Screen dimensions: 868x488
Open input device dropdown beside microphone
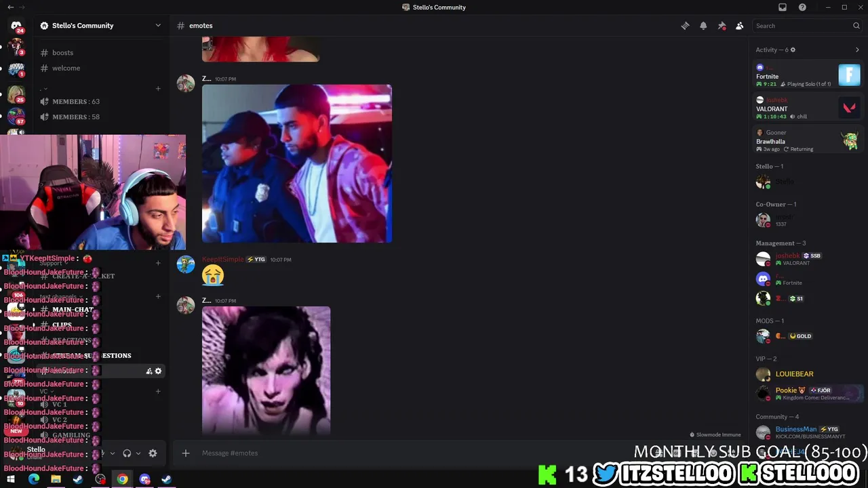pyautogui.click(x=112, y=453)
